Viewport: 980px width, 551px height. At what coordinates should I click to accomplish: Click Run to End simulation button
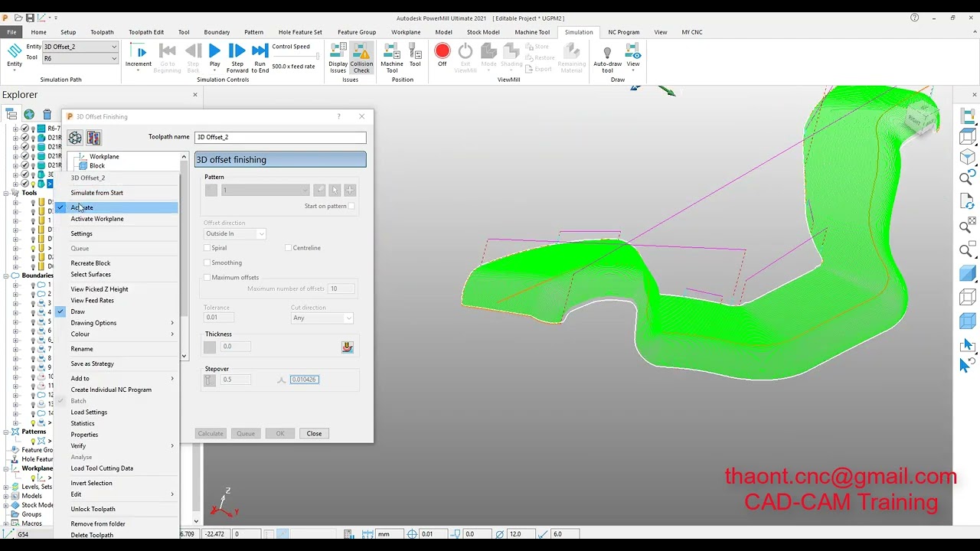point(260,57)
